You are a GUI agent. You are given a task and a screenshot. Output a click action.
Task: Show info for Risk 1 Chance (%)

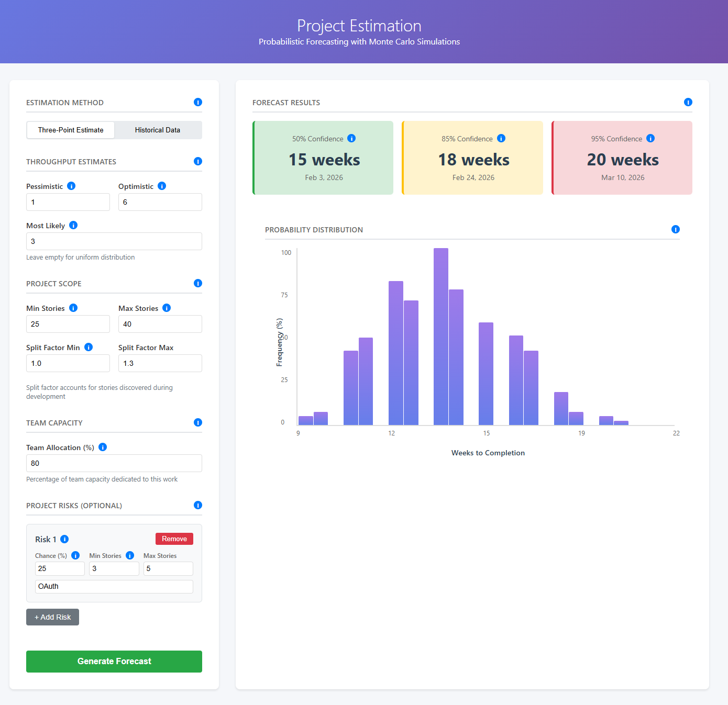(x=75, y=555)
